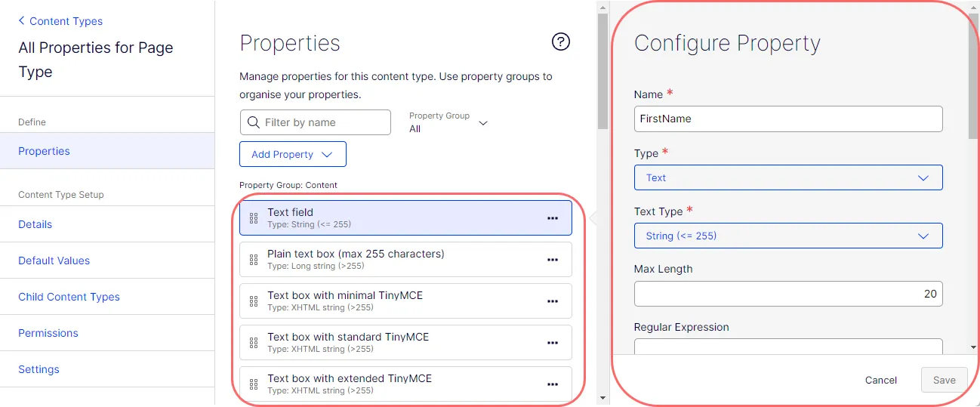This screenshot has width=980, height=407.
Task: Click the search magnifier icon in filter box
Action: 253,122
